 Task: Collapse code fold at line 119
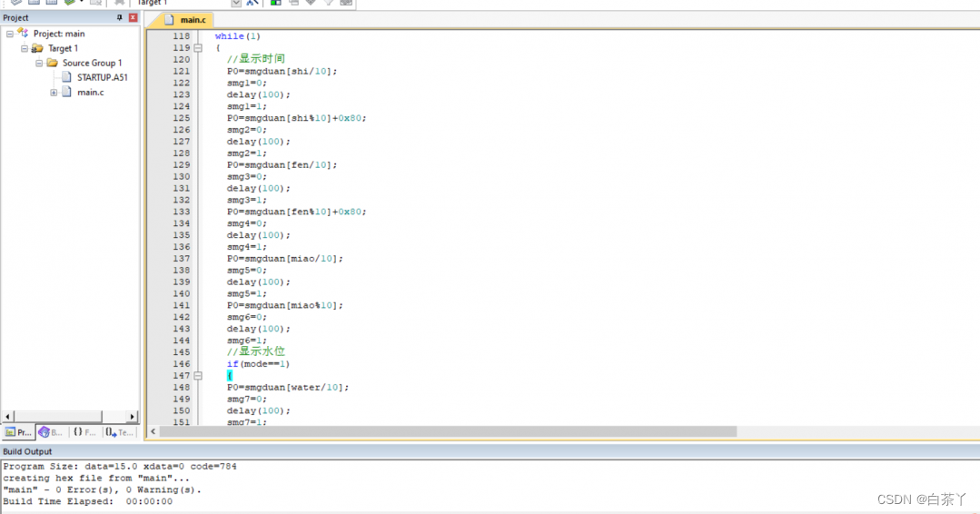pyautogui.click(x=197, y=48)
